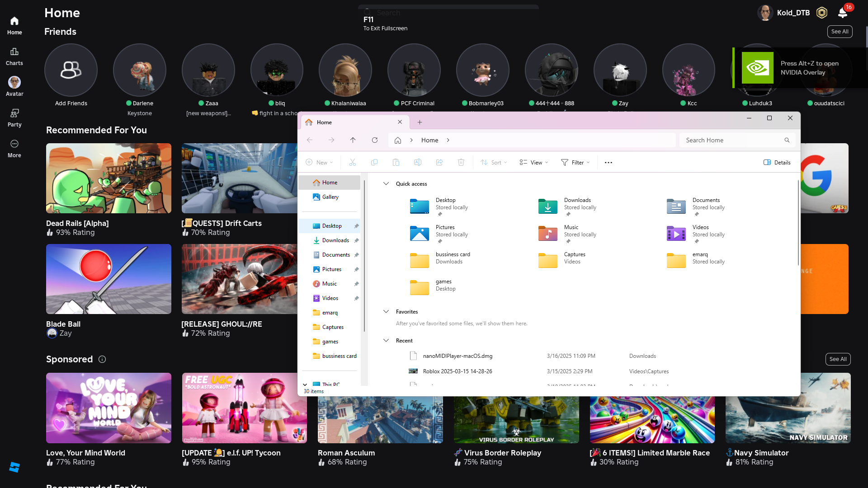Add a new File Explorer tab
868x488 pixels.
[x=420, y=122]
